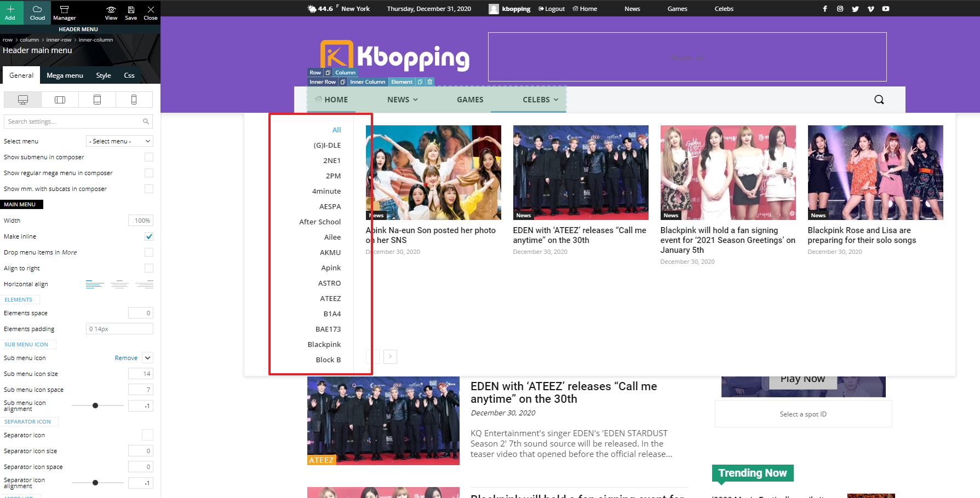Uncheck the Make inline checkbox
The height and width of the screenshot is (498, 980).
pyautogui.click(x=149, y=236)
